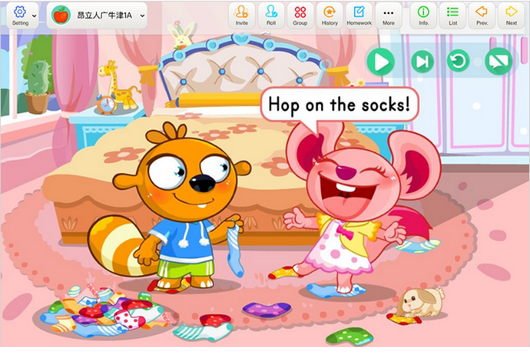The height and width of the screenshot is (360, 530).
Task: Click the cactus plant in the window
Action: coord(38,87)
